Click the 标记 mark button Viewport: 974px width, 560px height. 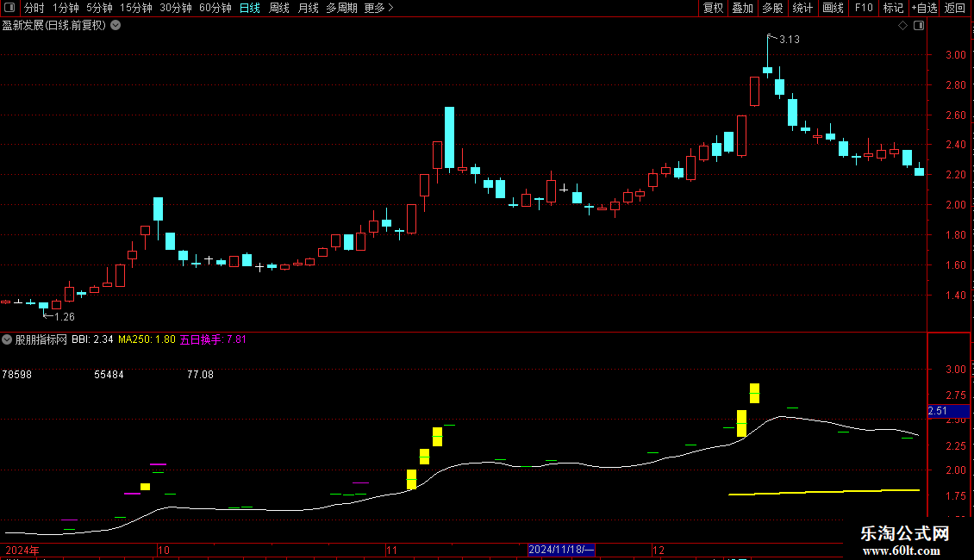[x=893, y=8]
